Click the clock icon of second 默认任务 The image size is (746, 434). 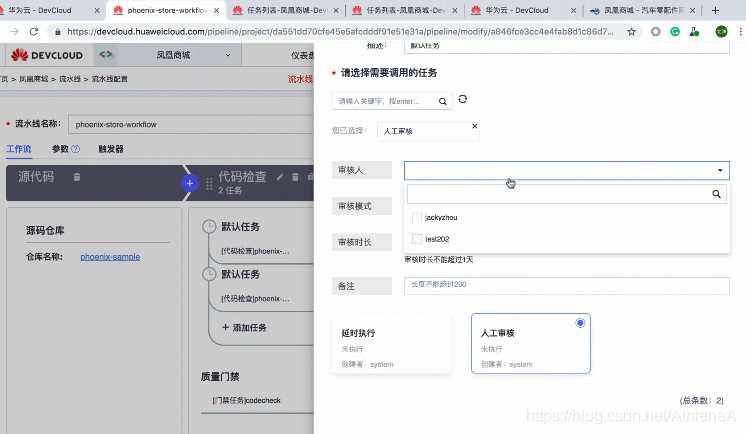[209, 274]
